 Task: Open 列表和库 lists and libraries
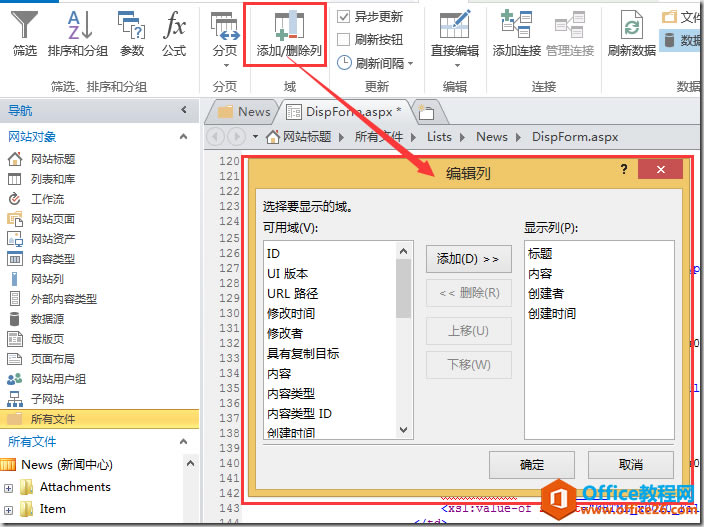[x=53, y=179]
